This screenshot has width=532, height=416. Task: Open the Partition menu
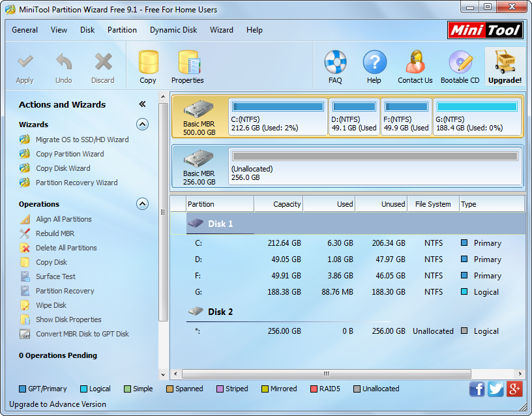coord(122,30)
